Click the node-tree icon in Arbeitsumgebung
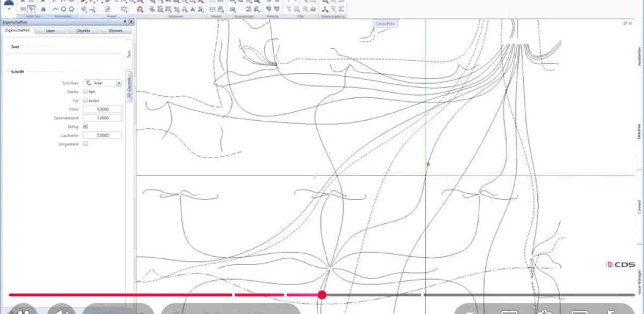The image size is (644, 314). (325, 9)
